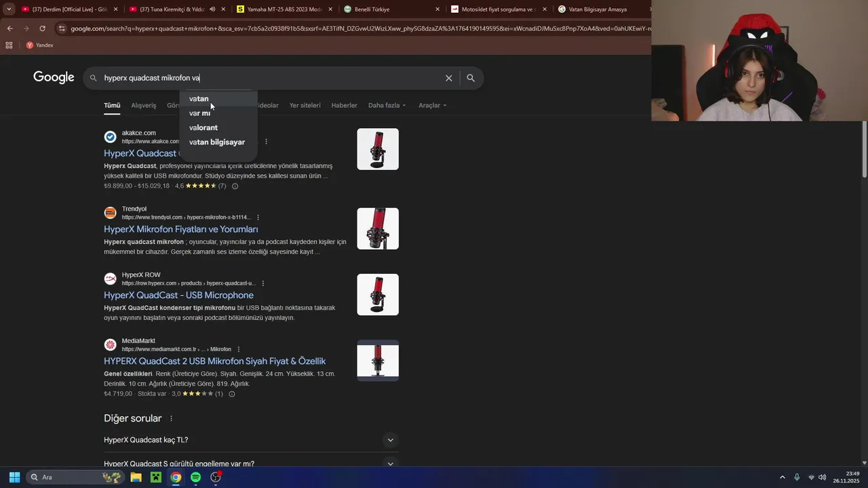Open Minecraft from the taskbar

click(x=155, y=477)
